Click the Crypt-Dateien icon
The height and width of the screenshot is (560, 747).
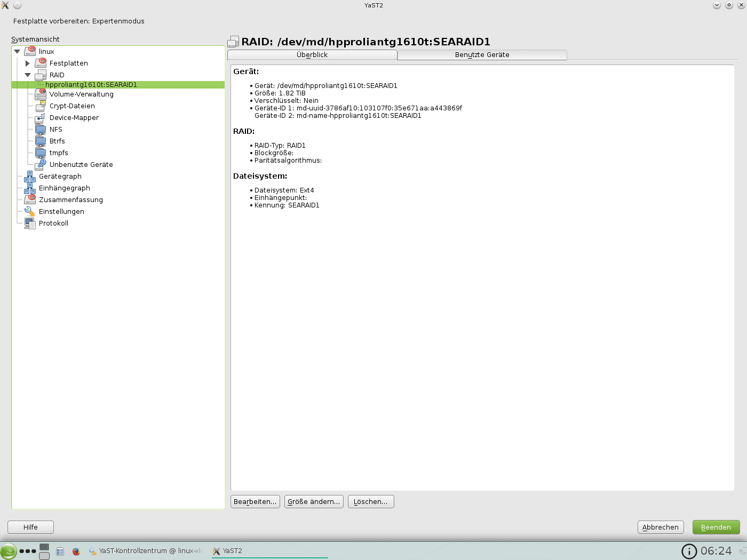[x=41, y=106]
